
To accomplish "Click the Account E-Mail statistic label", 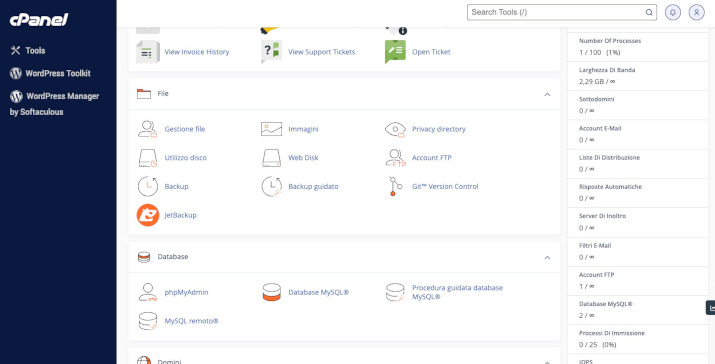I will click(x=600, y=129).
